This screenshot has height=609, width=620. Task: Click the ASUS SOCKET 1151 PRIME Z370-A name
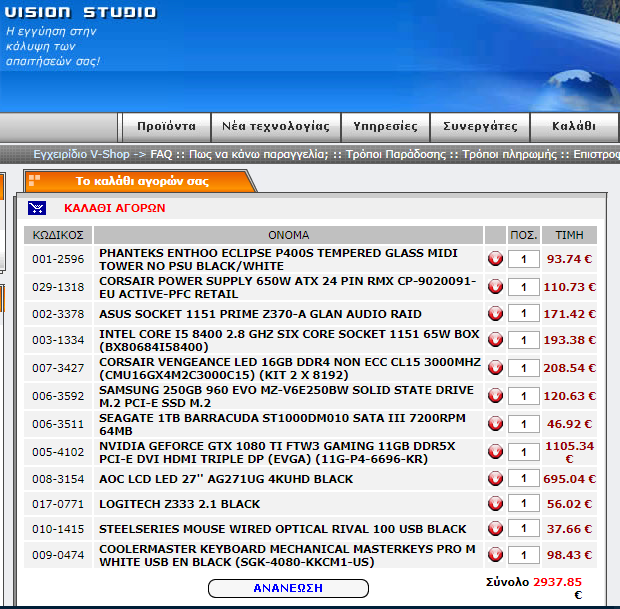(260, 314)
